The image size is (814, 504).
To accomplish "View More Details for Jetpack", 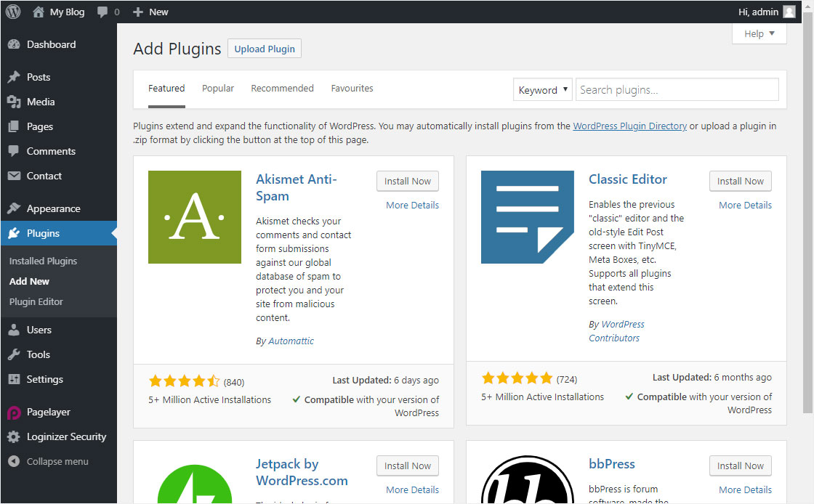I will click(412, 489).
